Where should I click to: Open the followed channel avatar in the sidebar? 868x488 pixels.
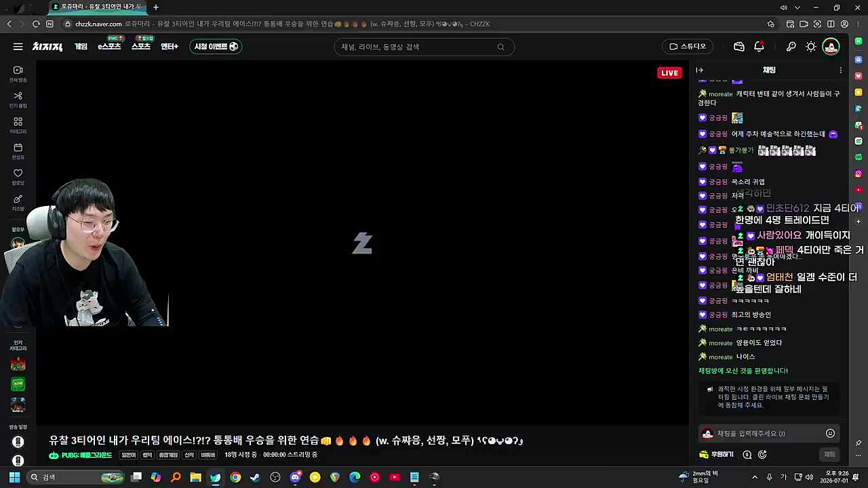18,243
